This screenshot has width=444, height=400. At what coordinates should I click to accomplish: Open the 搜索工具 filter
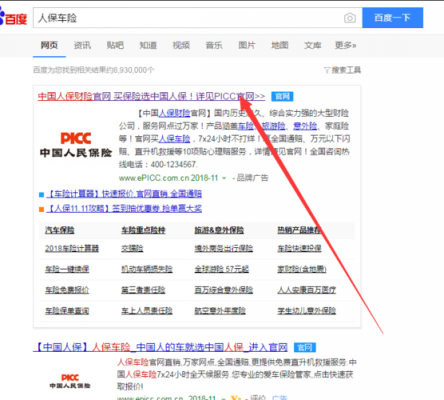(342, 70)
